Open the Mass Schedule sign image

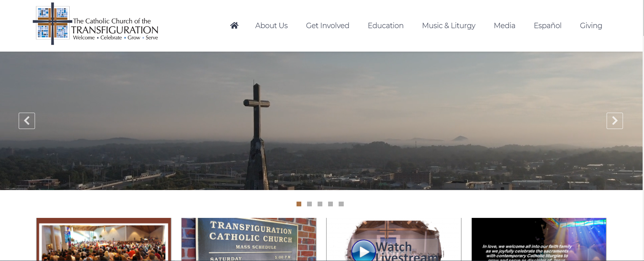(249, 239)
